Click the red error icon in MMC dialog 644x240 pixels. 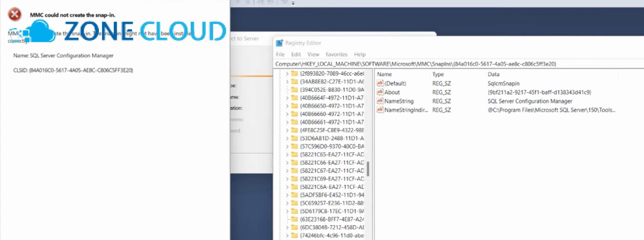tap(15, 14)
